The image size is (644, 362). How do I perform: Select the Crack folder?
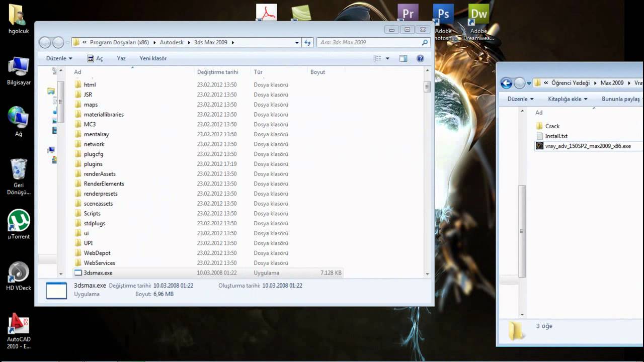pos(548,126)
